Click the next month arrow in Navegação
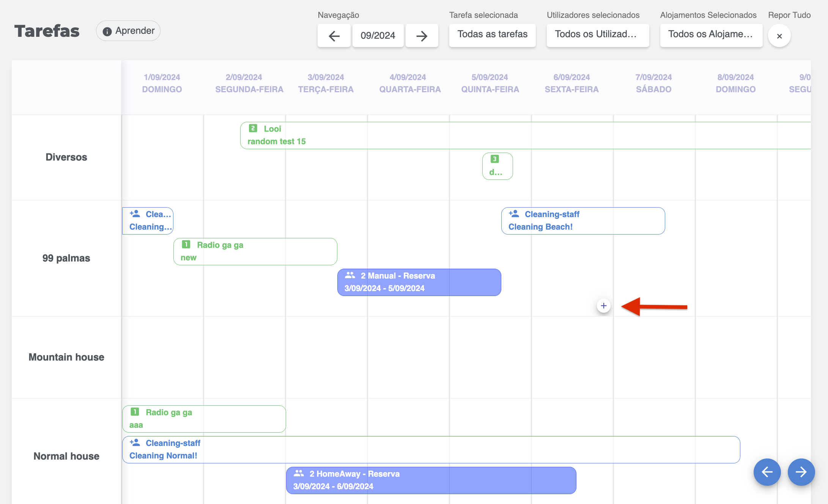 point(422,36)
